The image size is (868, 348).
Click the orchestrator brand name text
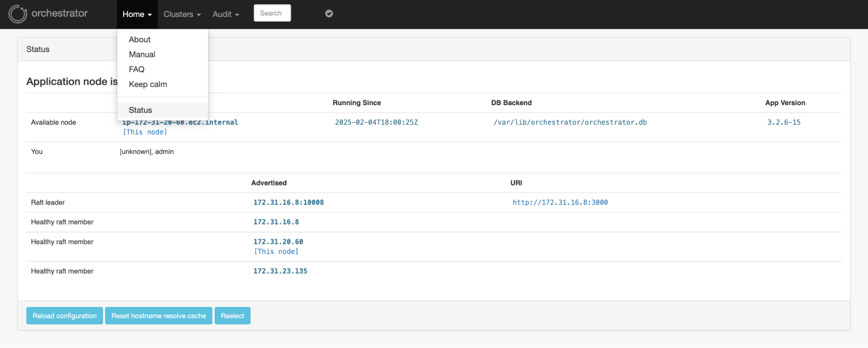pos(59,13)
